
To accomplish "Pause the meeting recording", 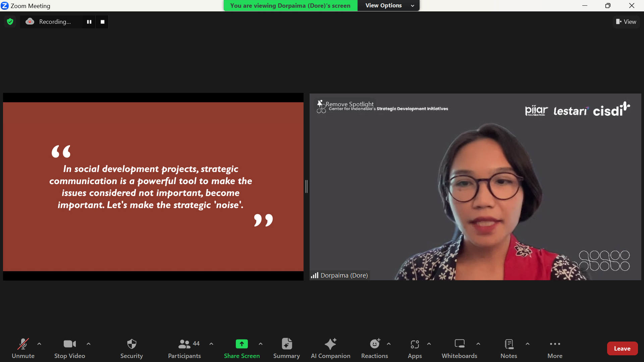I will [x=89, y=22].
